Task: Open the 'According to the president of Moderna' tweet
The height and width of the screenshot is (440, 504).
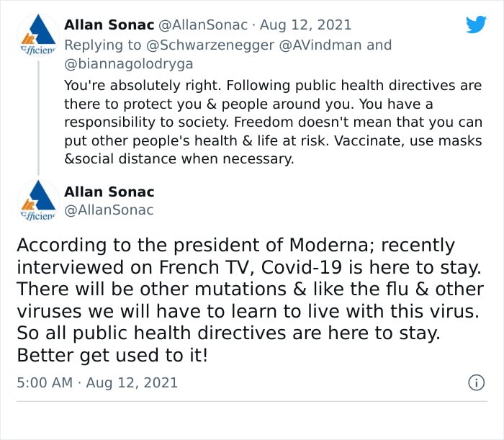Action: coord(250,300)
